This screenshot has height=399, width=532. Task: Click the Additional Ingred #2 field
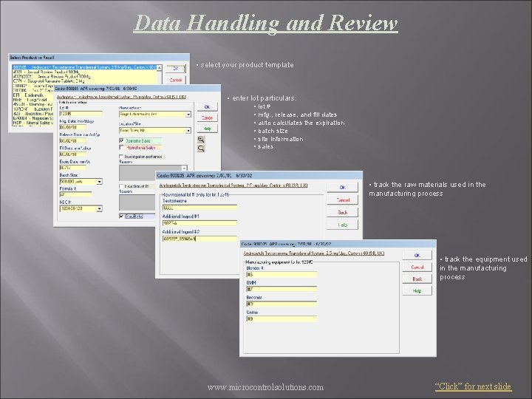click(x=199, y=239)
